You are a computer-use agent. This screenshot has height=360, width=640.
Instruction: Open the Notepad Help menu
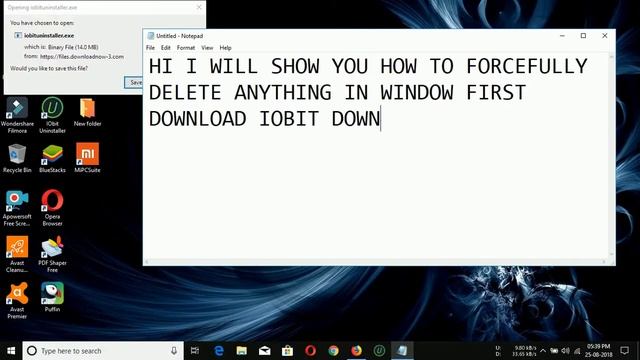pos(225,48)
